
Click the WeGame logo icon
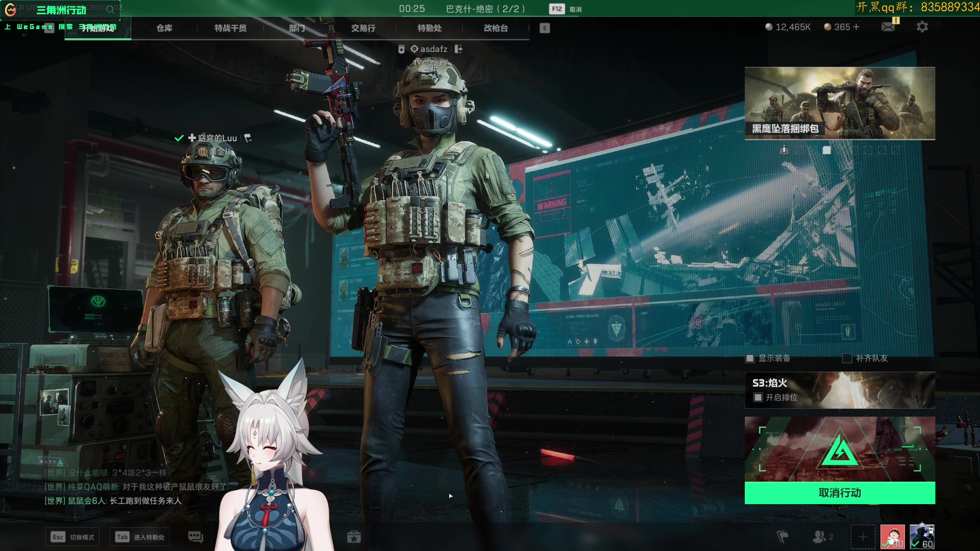click(10, 9)
